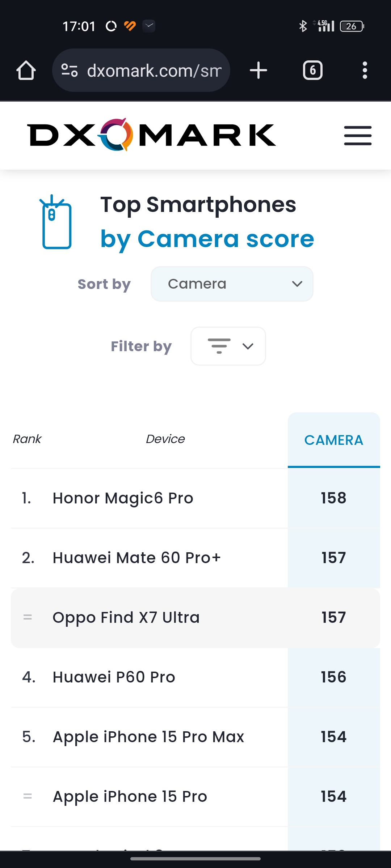The height and width of the screenshot is (868, 391).
Task: Open the Sort by Camera dropdown
Action: [x=232, y=284]
